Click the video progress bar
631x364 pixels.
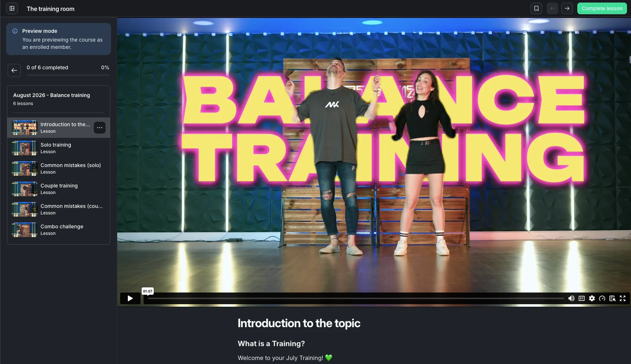click(356, 298)
